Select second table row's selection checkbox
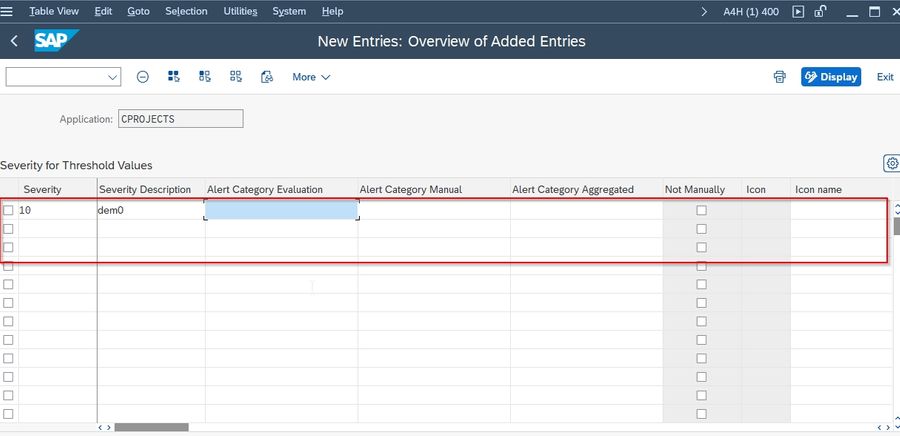Screen dimensions: 900x436 coord(8,229)
